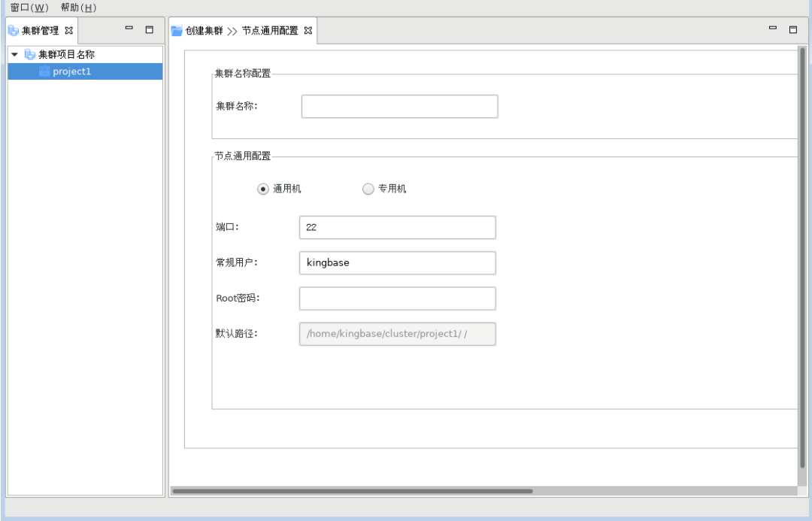Click the horizontal scrollbar at the bottom
This screenshot has width=812, height=521.
352,491
